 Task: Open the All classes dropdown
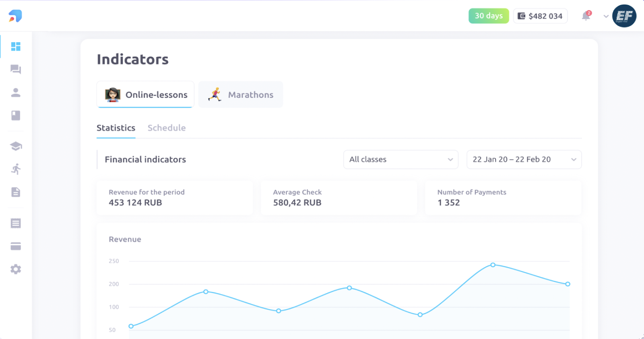point(401,159)
